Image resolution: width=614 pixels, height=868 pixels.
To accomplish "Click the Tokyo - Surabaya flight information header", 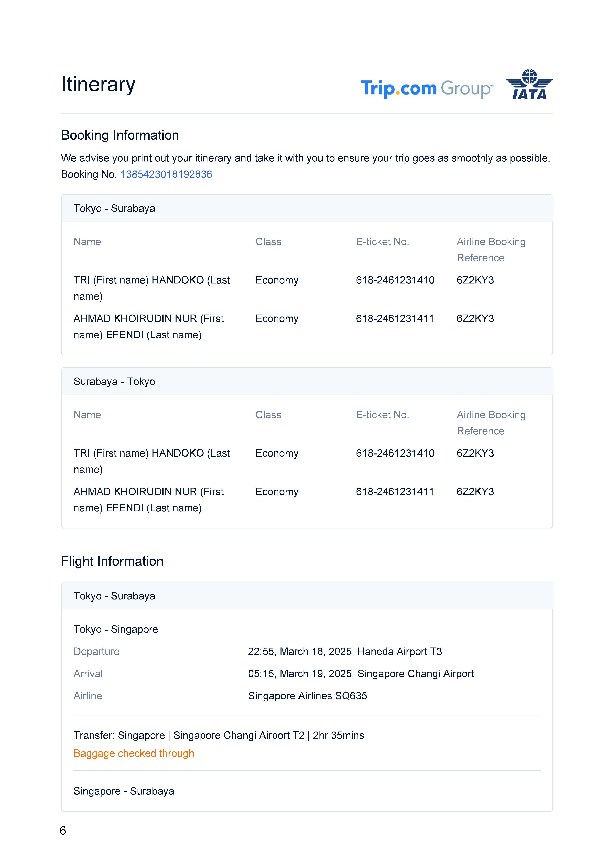I will click(114, 596).
